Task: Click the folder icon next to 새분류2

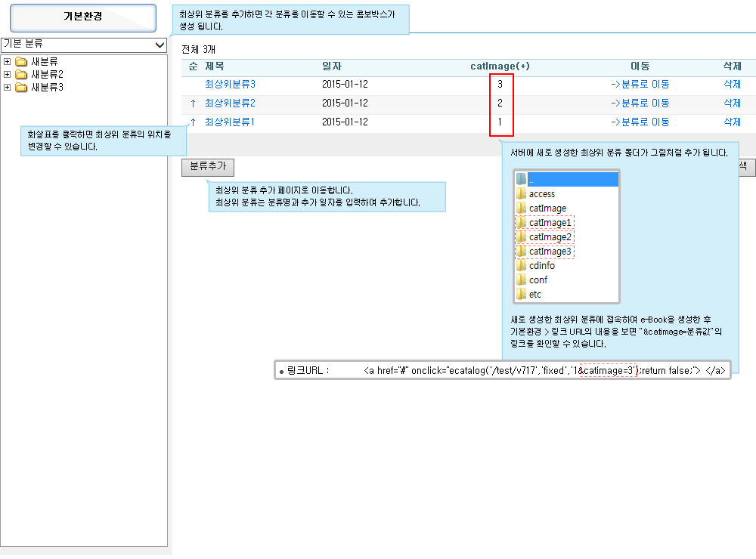Action: coord(21,75)
